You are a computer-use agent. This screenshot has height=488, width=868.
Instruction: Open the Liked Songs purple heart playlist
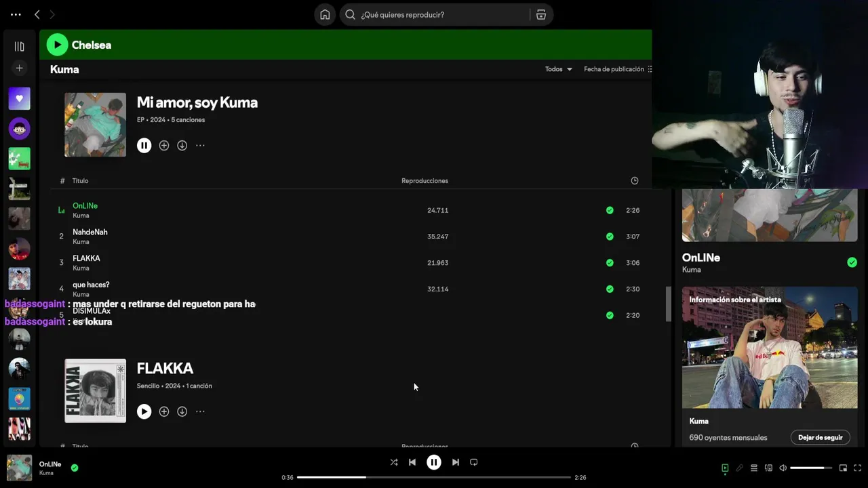19,98
